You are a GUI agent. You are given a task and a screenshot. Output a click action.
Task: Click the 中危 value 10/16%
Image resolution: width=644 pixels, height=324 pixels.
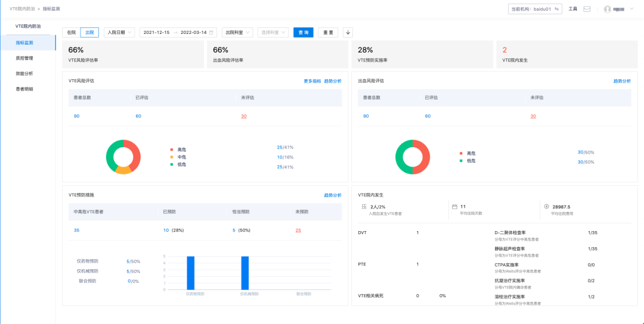coord(285,157)
